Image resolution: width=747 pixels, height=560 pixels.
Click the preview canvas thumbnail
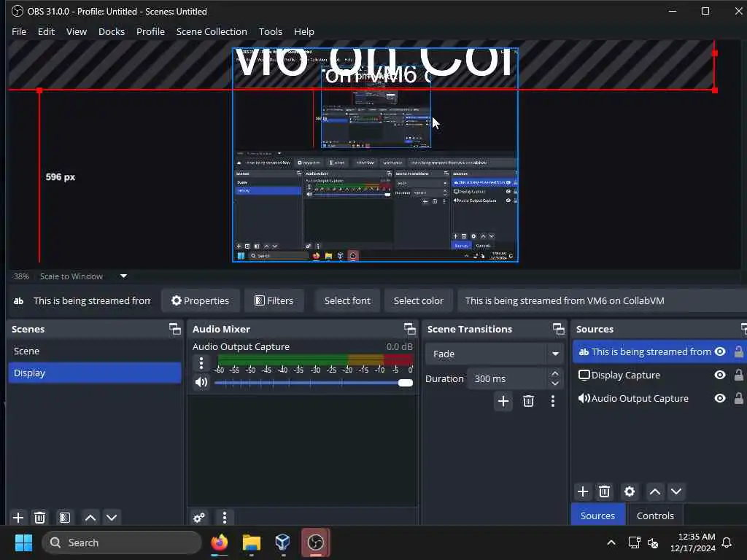click(x=376, y=155)
